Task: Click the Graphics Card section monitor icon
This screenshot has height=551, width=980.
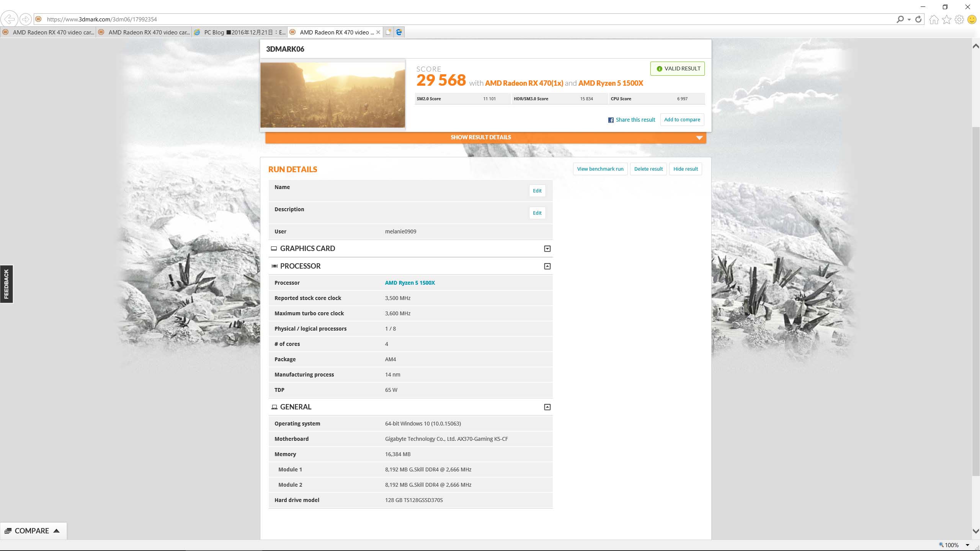Action: click(274, 248)
